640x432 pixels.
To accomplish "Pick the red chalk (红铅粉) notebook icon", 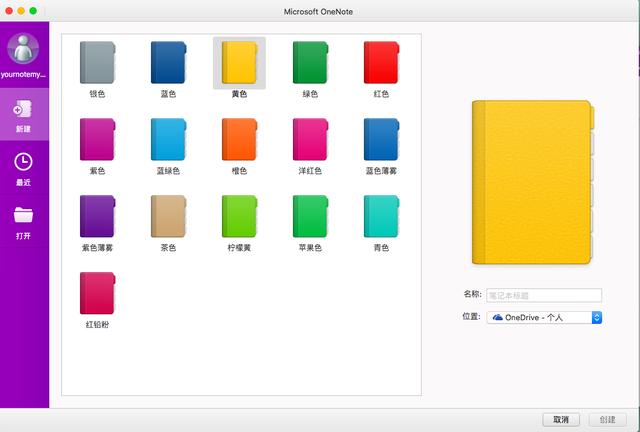I will pos(97,293).
